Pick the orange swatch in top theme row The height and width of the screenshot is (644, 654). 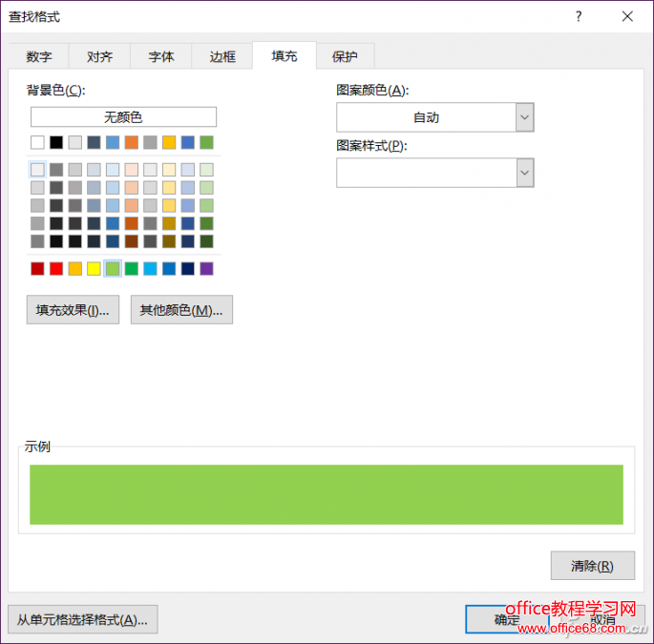coord(132,142)
